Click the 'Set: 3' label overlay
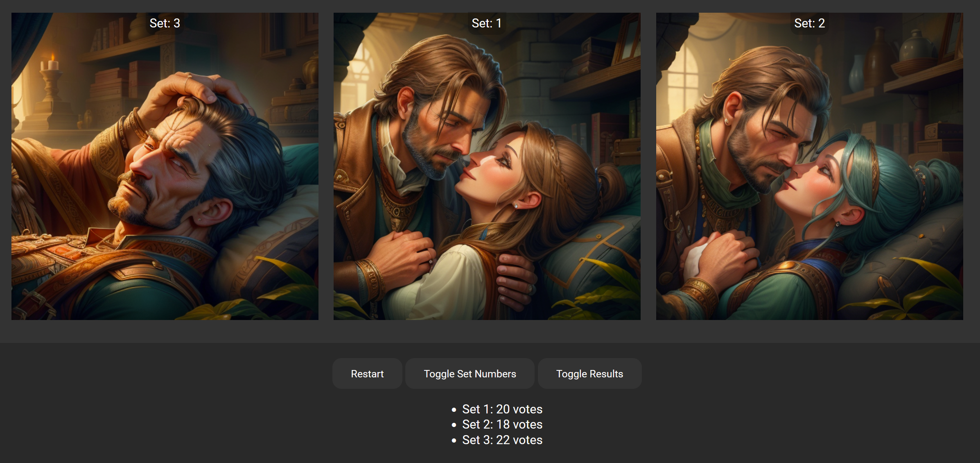980x463 pixels. [x=165, y=23]
